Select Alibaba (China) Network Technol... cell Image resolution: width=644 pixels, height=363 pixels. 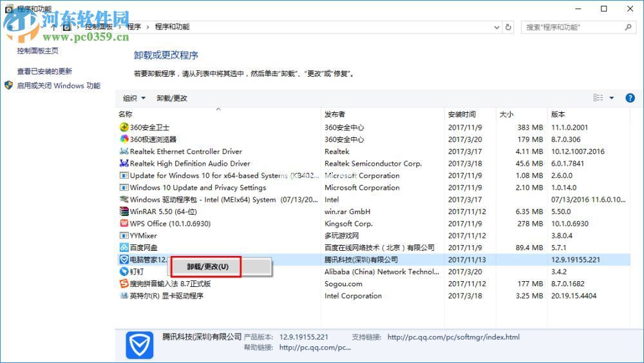382,271
